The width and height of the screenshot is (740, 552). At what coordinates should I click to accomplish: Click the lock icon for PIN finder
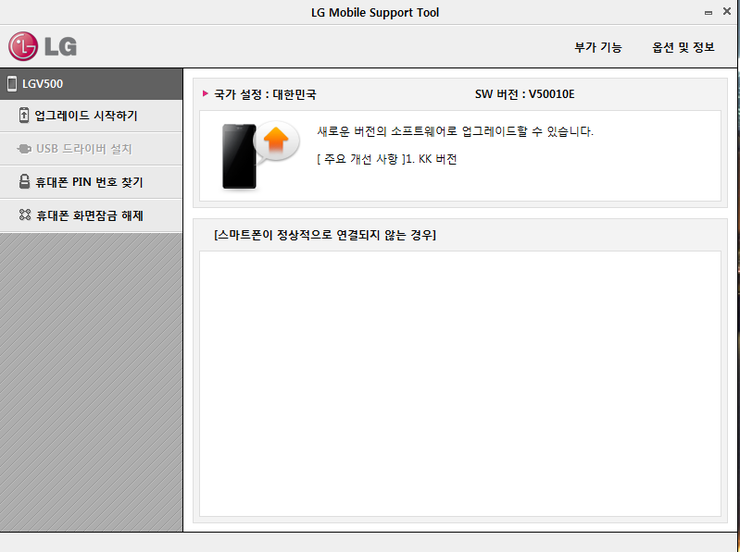click(24, 181)
